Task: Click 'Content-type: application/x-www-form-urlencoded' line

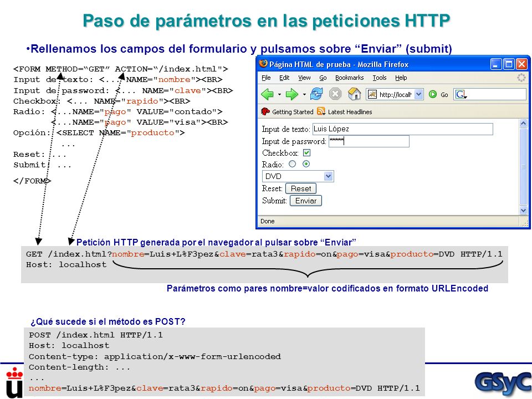Action: [155, 356]
